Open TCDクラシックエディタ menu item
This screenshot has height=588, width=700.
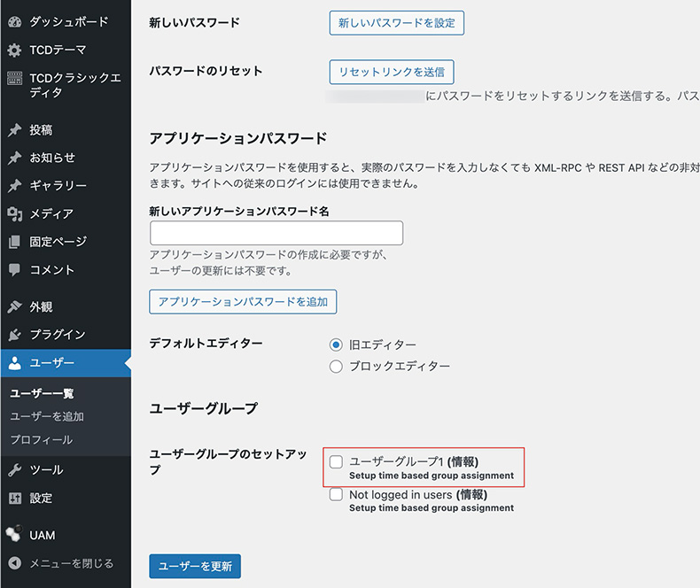click(66, 85)
